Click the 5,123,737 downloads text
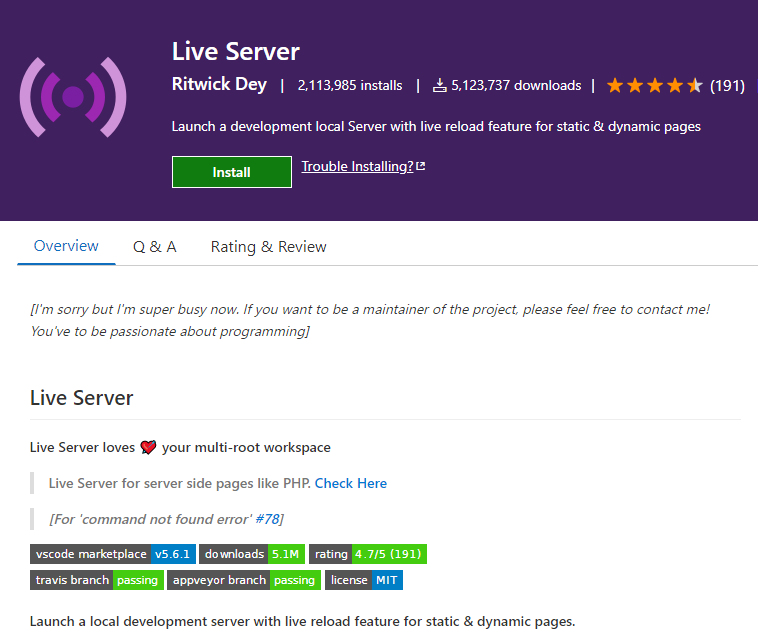This screenshot has height=635, width=758. pyautogui.click(x=516, y=86)
